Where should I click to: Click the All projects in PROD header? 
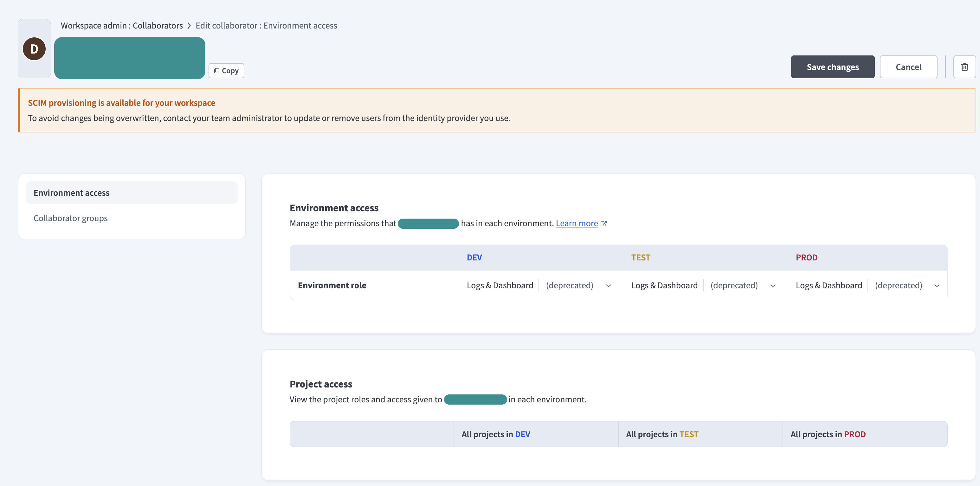click(828, 434)
